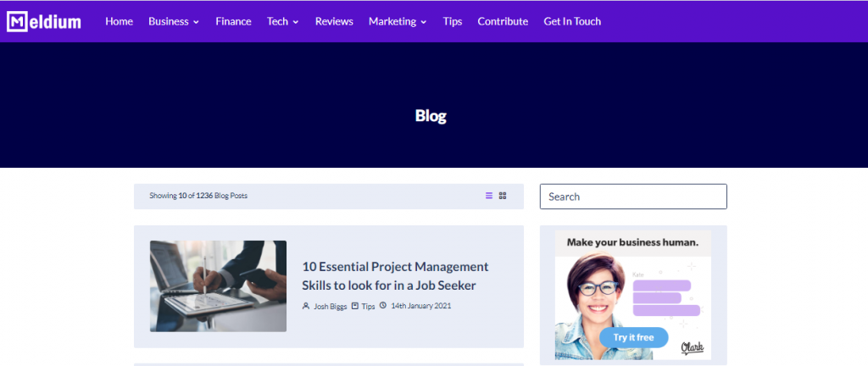Click the Olark ad banner image
The height and width of the screenshot is (366, 868).
[633, 295]
